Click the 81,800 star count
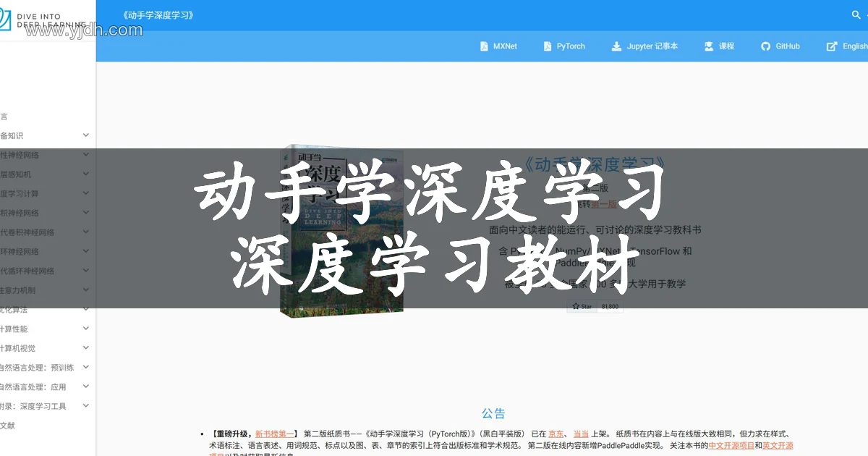 tap(610, 306)
